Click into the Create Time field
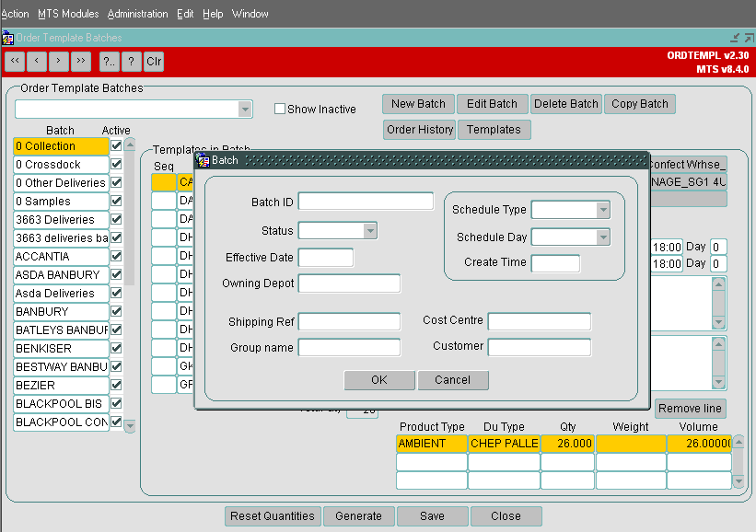 click(555, 263)
